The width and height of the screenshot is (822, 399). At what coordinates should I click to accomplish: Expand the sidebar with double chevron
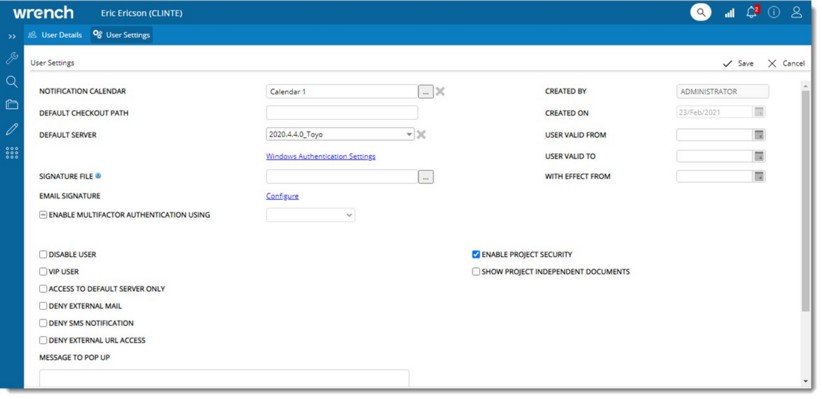click(x=12, y=36)
